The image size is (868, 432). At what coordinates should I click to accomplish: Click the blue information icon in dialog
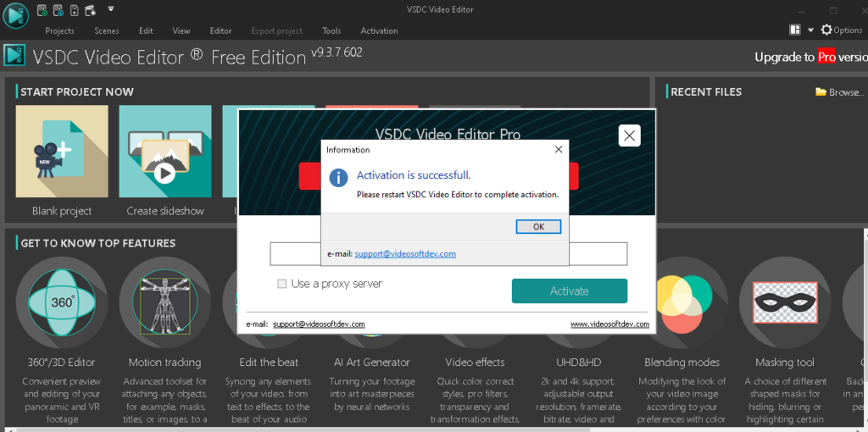coord(339,178)
